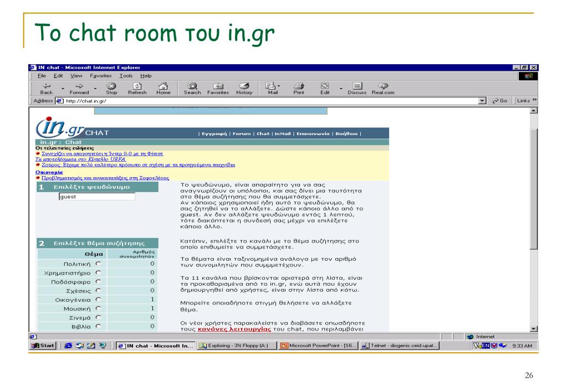Open the Forward button history dropdown arrow
Screen dimensions: 567x392
pyautogui.click(x=95, y=89)
